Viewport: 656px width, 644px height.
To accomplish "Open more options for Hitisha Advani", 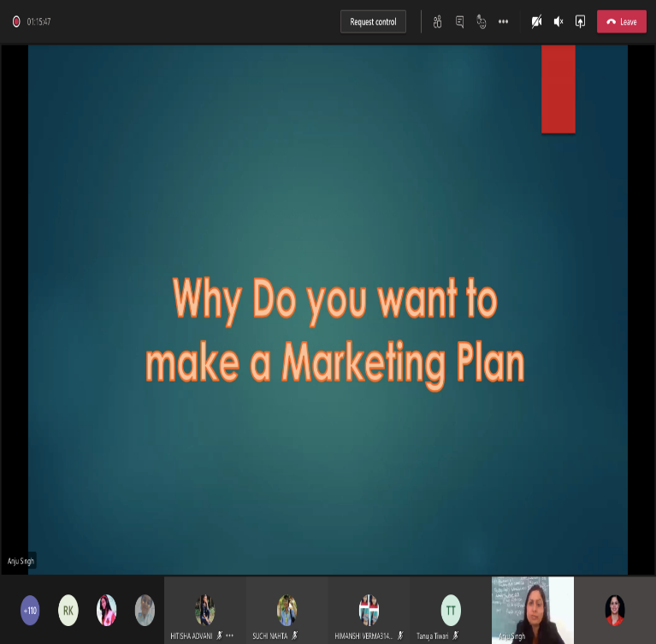I will [x=229, y=635].
